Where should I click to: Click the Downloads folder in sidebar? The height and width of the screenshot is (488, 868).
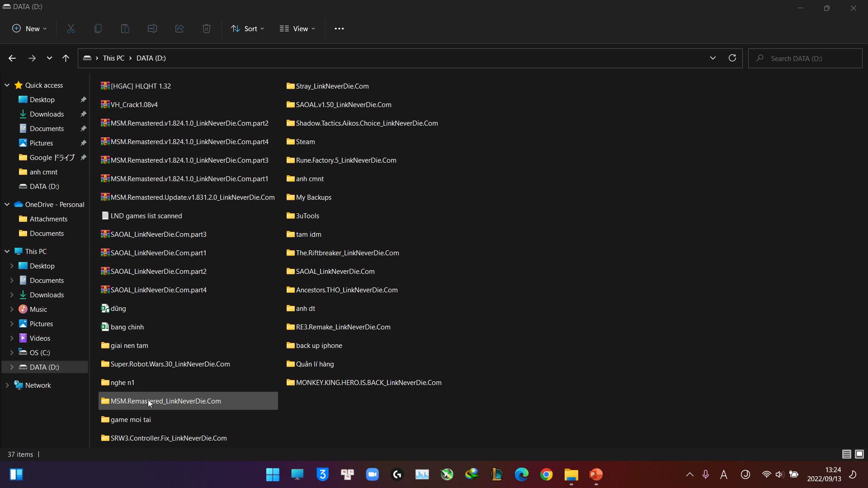(47, 114)
